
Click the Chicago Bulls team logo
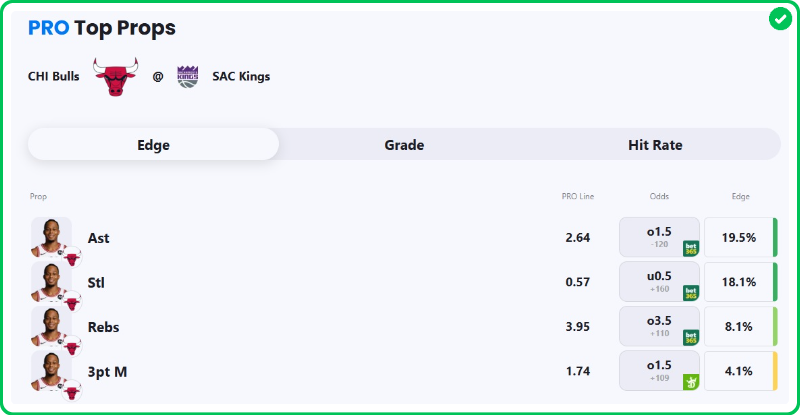click(x=115, y=76)
